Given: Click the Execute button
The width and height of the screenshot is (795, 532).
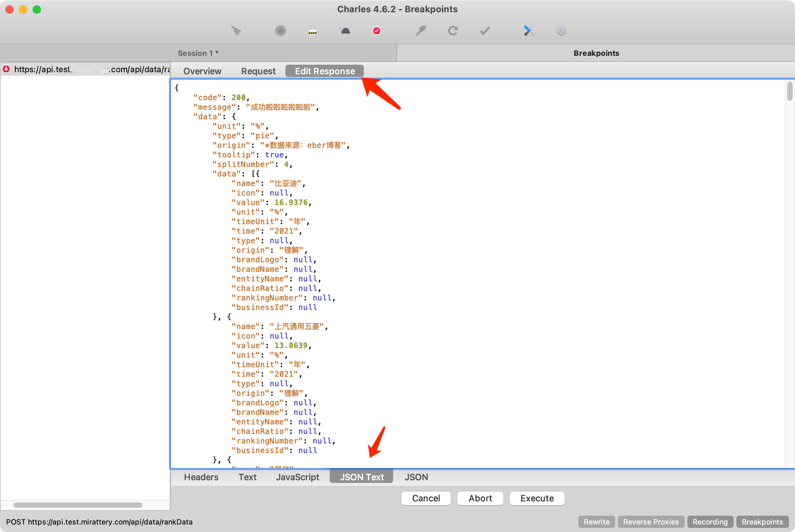Looking at the screenshot, I should coord(537,498).
